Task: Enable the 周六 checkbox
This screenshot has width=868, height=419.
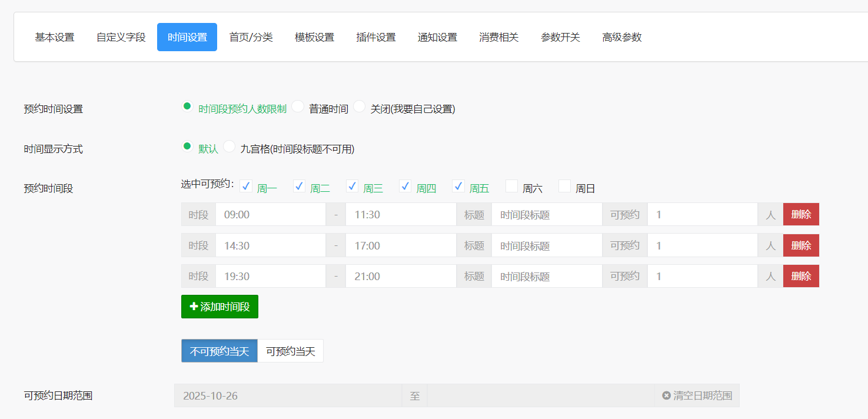Action: [511, 187]
